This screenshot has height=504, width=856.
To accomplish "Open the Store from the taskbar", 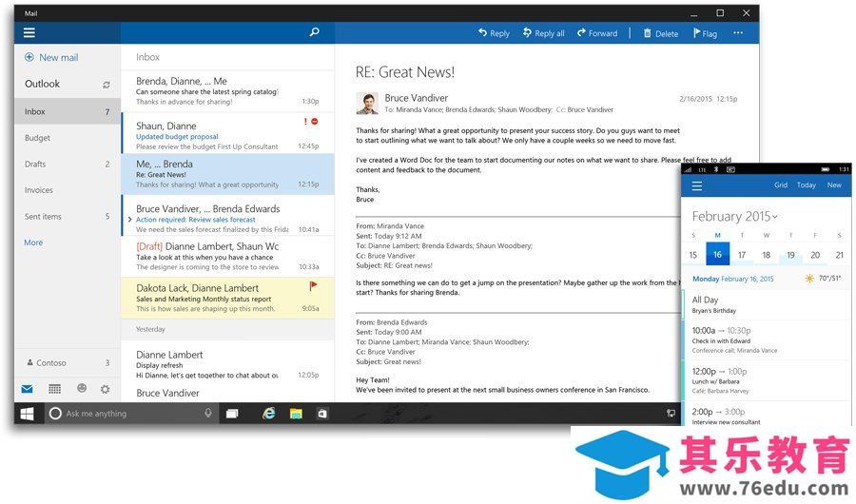I will [x=322, y=414].
